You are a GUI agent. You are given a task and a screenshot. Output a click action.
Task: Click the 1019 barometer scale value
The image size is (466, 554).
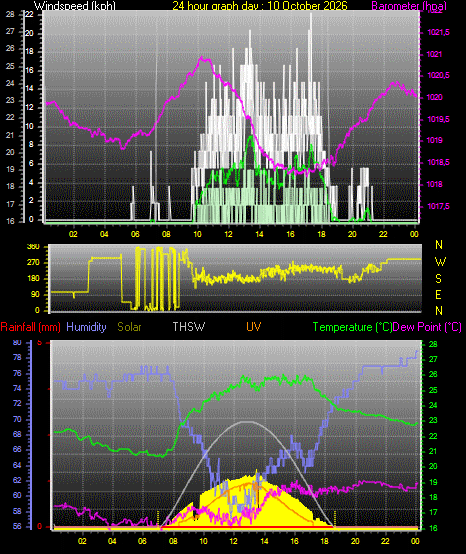point(435,141)
